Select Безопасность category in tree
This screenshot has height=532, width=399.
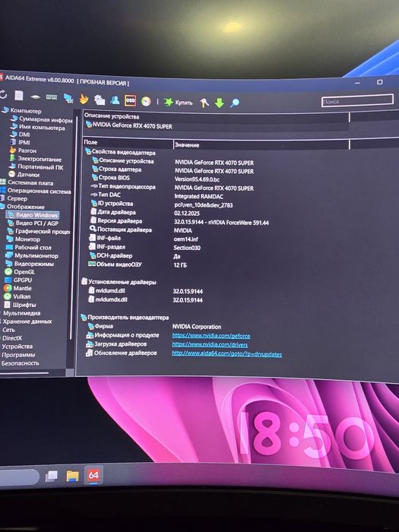20,363
